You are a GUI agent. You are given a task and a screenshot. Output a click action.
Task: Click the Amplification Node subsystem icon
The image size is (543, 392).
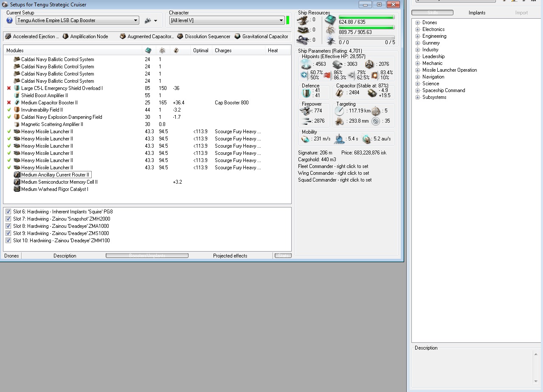pyautogui.click(x=65, y=36)
